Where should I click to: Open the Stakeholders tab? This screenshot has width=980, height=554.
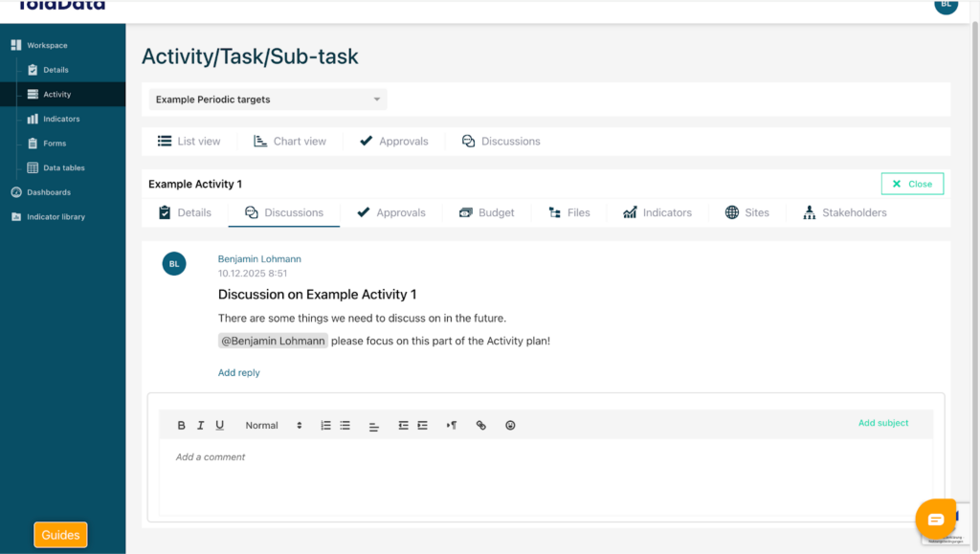tap(844, 212)
